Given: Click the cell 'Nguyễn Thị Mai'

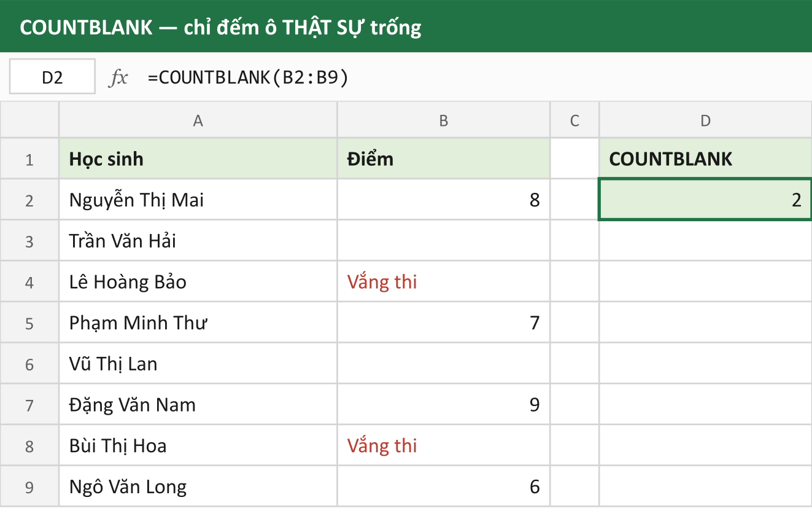Looking at the screenshot, I should pyautogui.click(x=198, y=200).
